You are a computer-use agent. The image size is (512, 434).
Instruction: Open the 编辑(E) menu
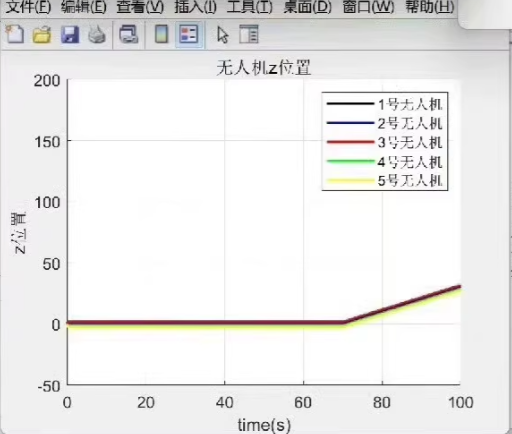coord(83,7)
